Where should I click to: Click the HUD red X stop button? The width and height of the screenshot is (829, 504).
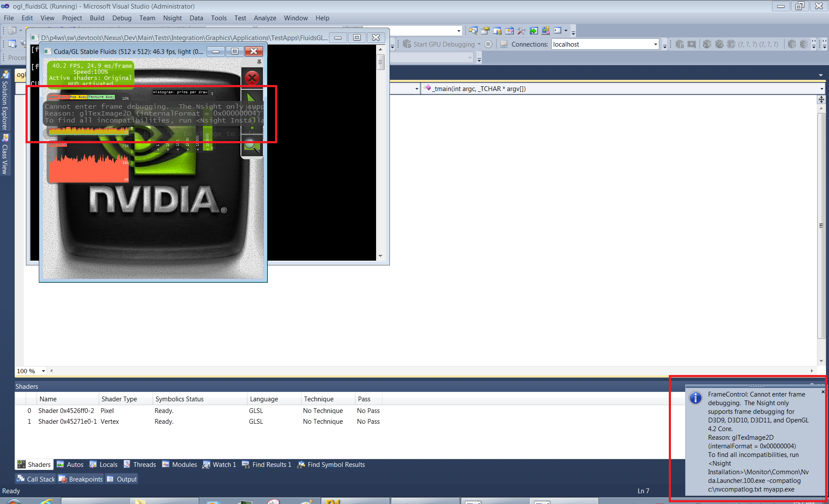[252, 78]
